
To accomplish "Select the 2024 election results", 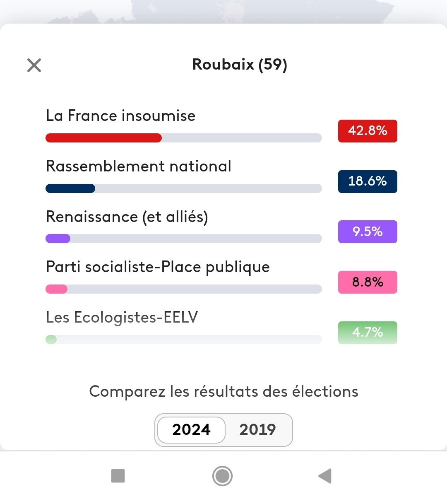I will point(191,429).
